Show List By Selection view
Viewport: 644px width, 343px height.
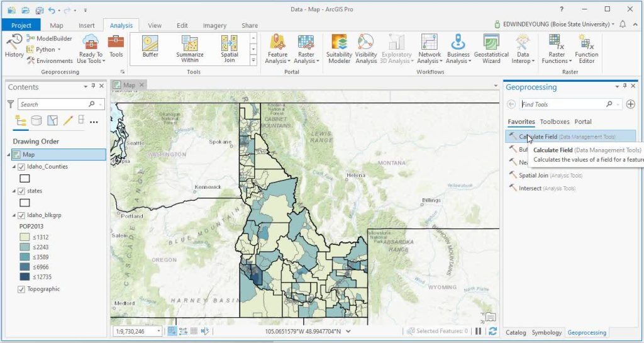[x=52, y=120]
